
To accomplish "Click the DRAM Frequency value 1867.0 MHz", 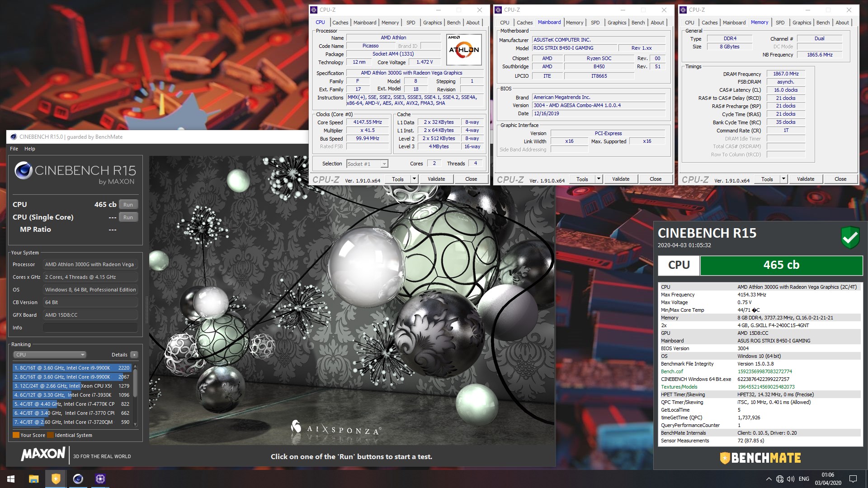I will (786, 74).
